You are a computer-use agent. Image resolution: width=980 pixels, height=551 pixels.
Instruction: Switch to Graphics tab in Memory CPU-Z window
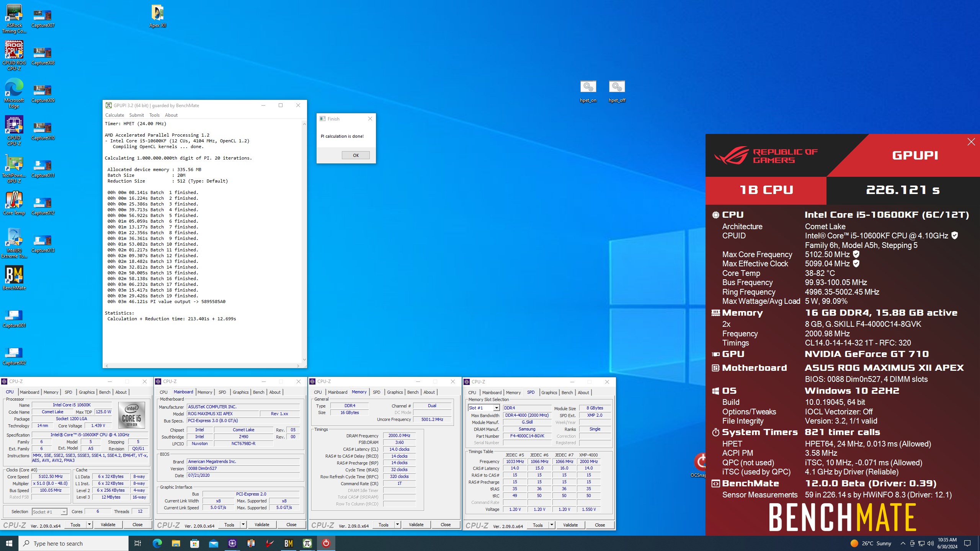[395, 392]
